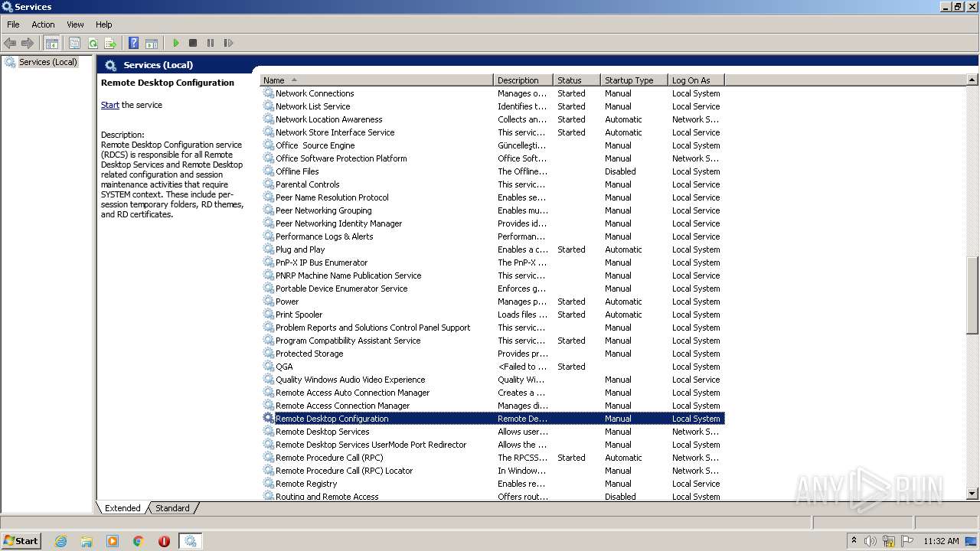
Task: Select the Network Connections service row
Action: click(x=492, y=93)
